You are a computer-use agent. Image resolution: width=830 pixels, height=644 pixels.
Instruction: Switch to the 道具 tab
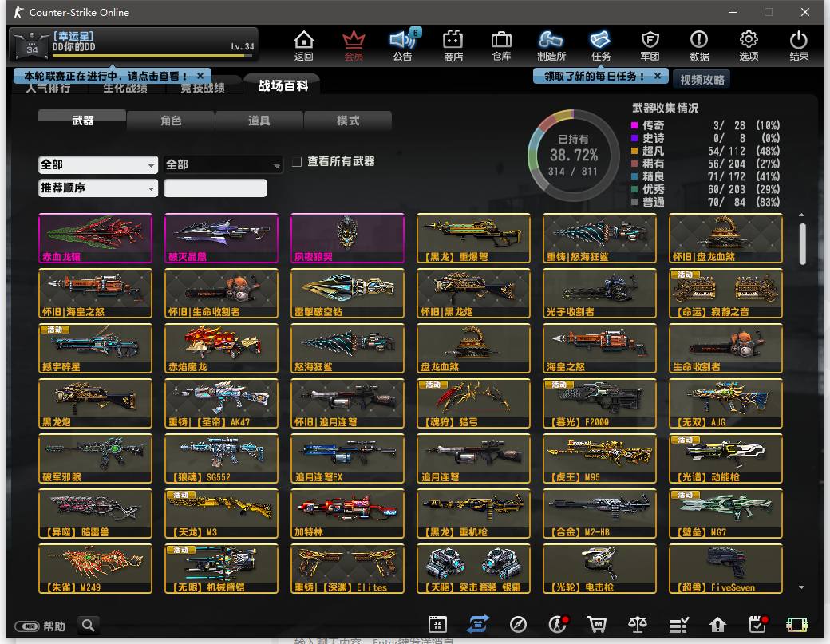[x=259, y=121]
